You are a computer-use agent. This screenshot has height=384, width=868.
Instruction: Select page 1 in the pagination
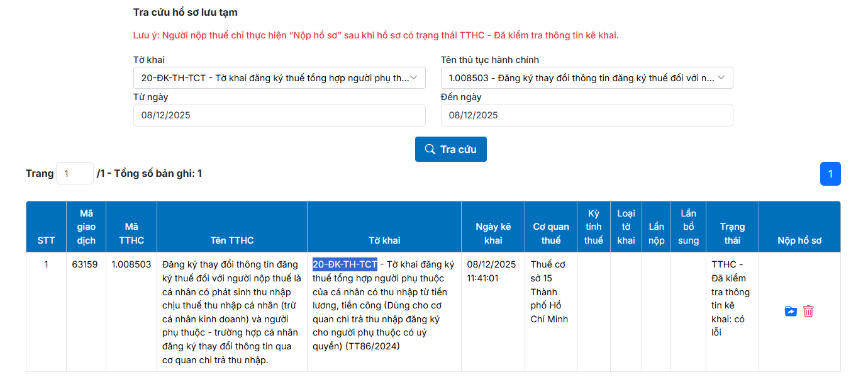coord(830,174)
